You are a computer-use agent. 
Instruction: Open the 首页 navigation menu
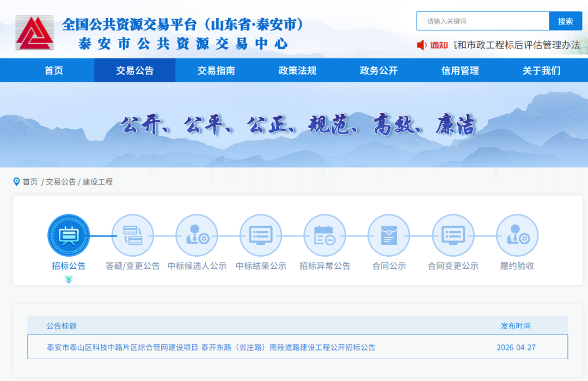54,70
